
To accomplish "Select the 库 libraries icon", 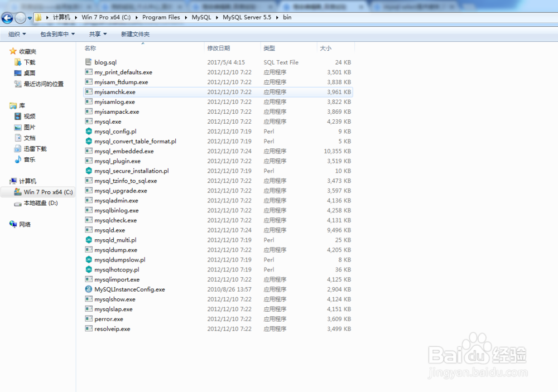I will tap(13, 105).
